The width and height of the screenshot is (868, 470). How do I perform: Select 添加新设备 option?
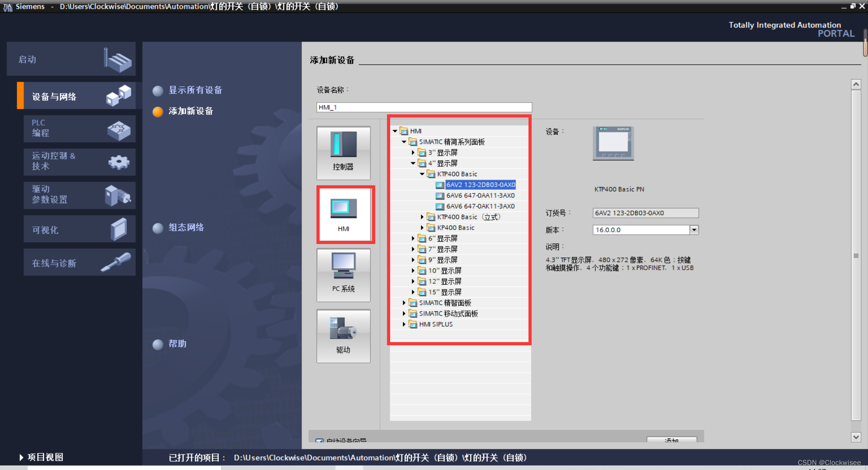coord(184,111)
